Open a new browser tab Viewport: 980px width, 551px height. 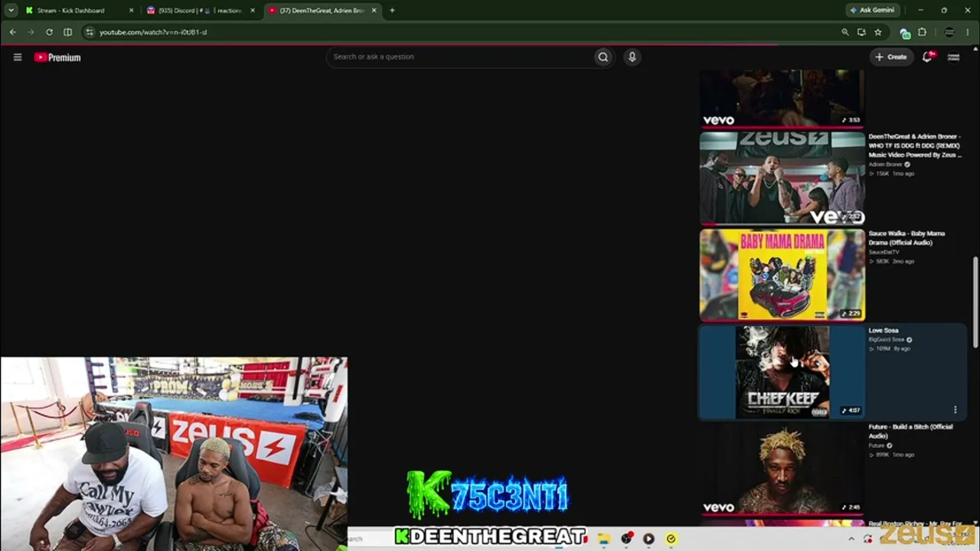[x=392, y=11]
